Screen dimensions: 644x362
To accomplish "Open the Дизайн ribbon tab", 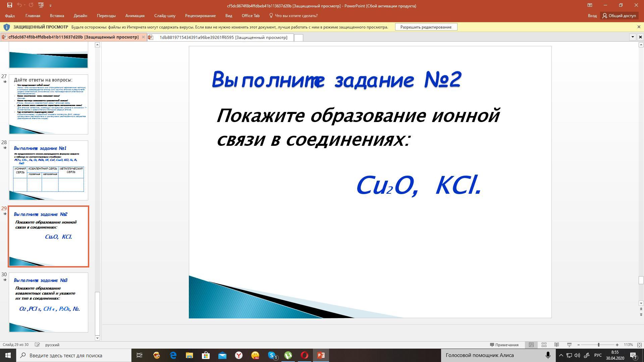I will [x=80, y=16].
